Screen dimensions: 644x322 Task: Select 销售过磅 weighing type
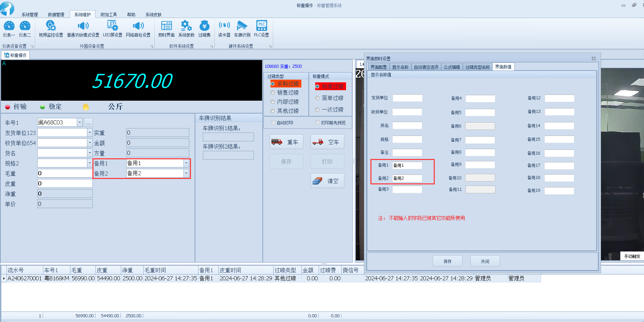coord(285,93)
